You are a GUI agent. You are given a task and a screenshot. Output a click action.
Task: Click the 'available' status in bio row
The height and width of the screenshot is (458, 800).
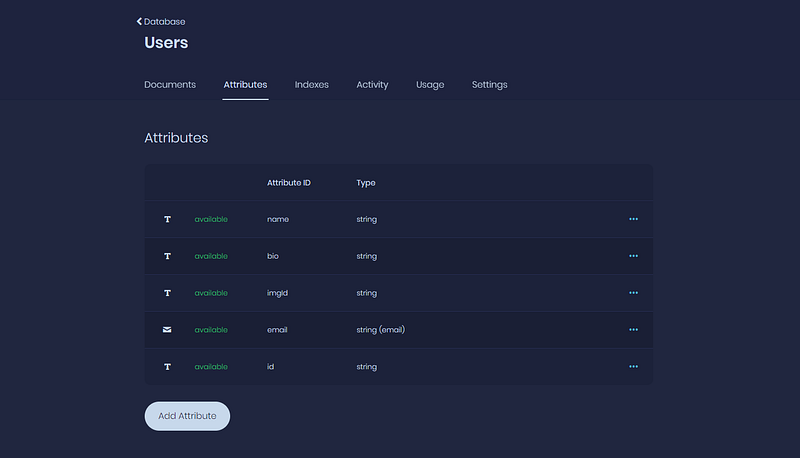211,256
